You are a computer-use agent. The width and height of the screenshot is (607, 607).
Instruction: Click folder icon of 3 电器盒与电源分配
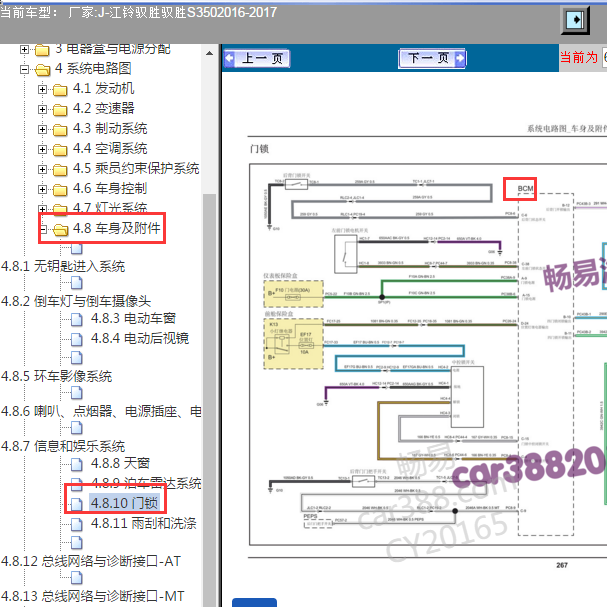tap(42, 50)
